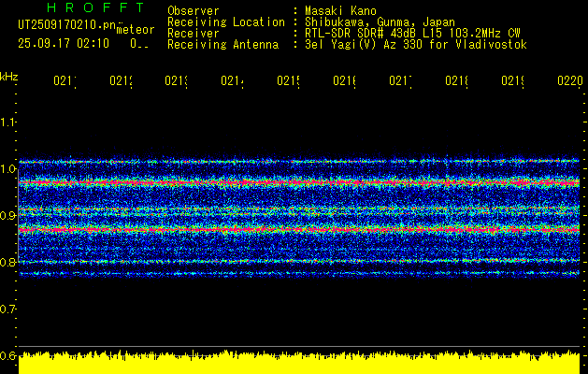Click the 'Observer' field label
The width and height of the screenshot is (588, 374).
click(x=194, y=10)
